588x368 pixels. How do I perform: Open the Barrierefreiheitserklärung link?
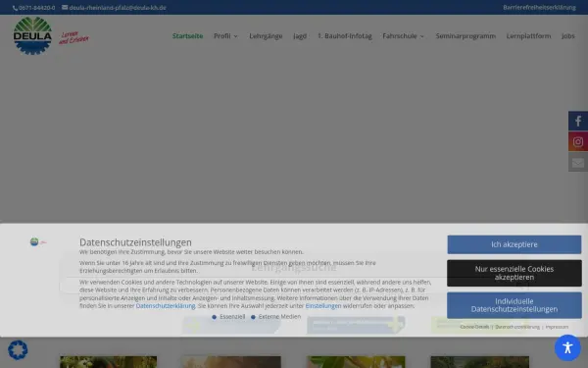click(x=539, y=8)
